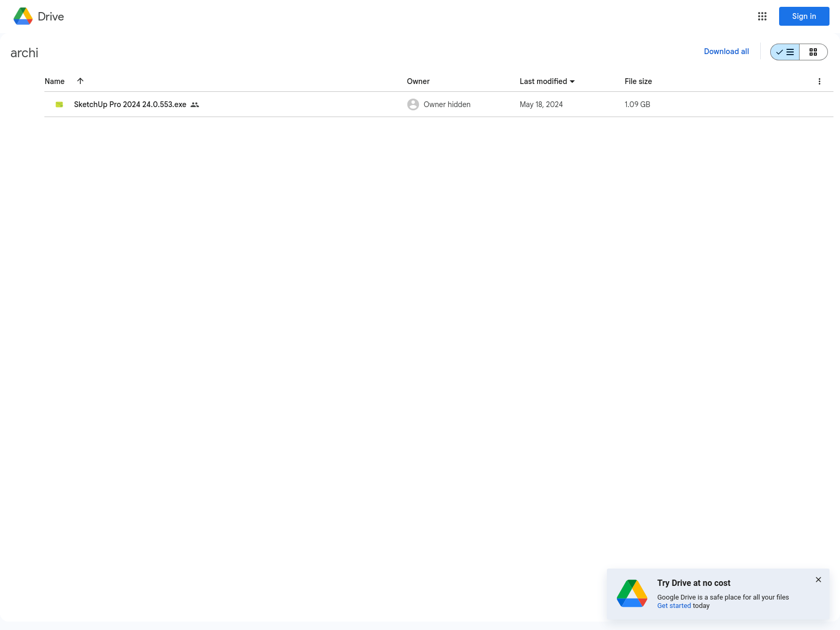Close the Try Drive promo banner
Screen dimensions: 840x630
pyautogui.click(x=818, y=580)
